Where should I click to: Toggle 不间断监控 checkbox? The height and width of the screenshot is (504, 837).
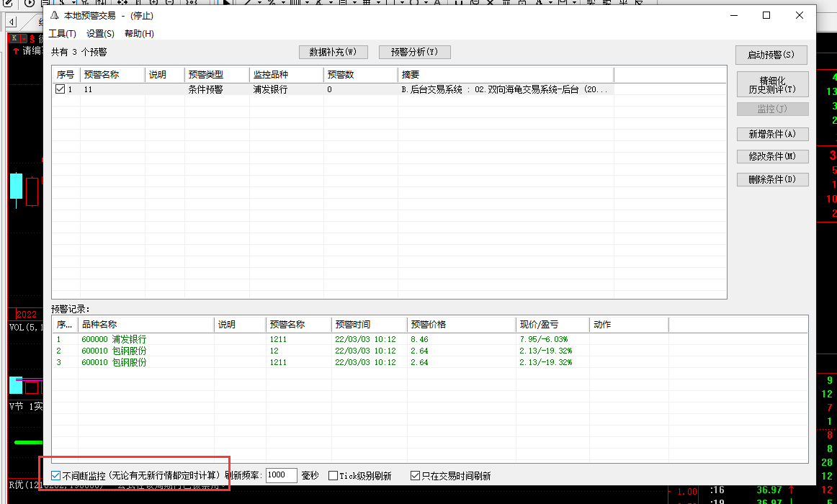(x=55, y=476)
